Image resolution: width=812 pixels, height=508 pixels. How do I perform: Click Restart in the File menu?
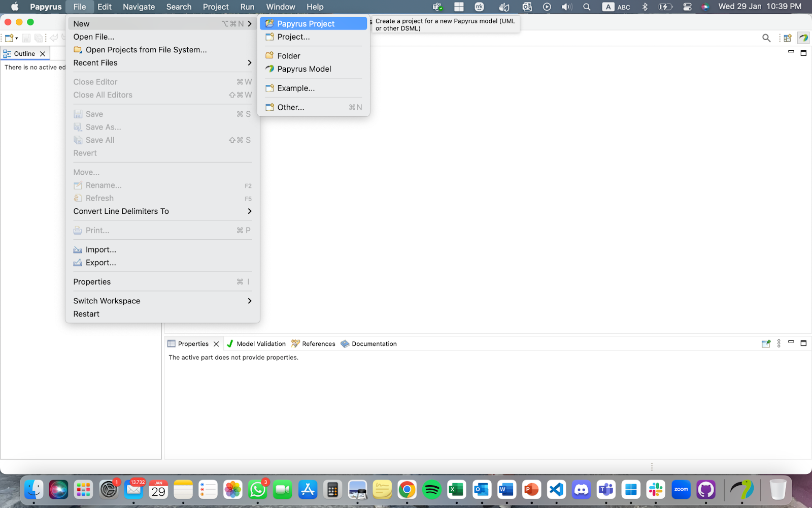[86, 314]
